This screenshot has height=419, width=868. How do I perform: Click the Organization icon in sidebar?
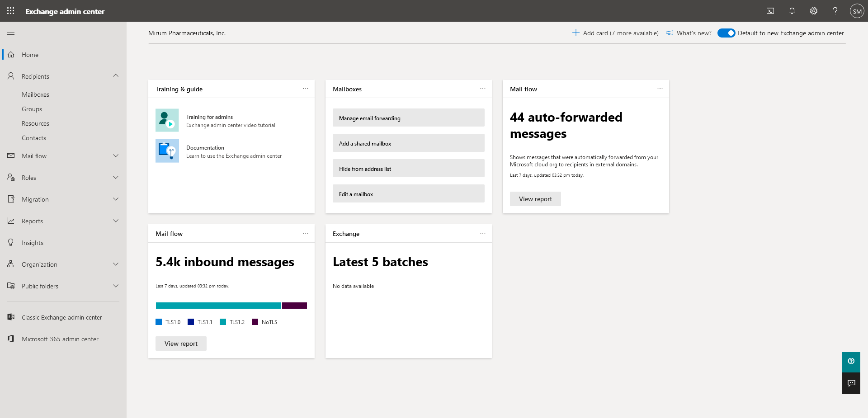click(11, 264)
